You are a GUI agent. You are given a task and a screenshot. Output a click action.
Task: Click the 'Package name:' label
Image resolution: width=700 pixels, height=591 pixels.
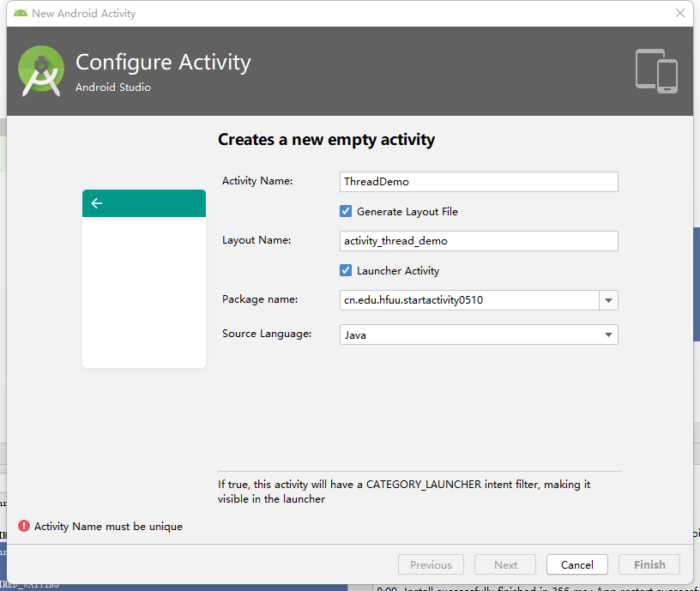pos(260,299)
